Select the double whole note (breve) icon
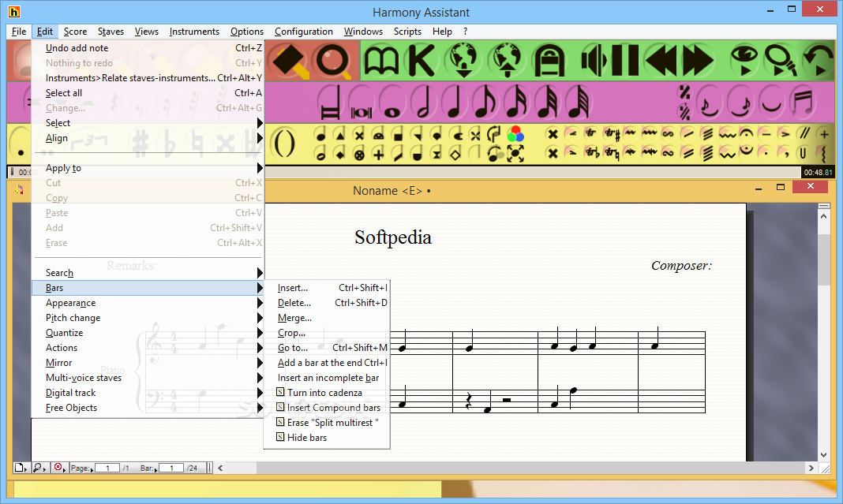Image resolution: width=843 pixels, height=504 pixels. (362, 102)
